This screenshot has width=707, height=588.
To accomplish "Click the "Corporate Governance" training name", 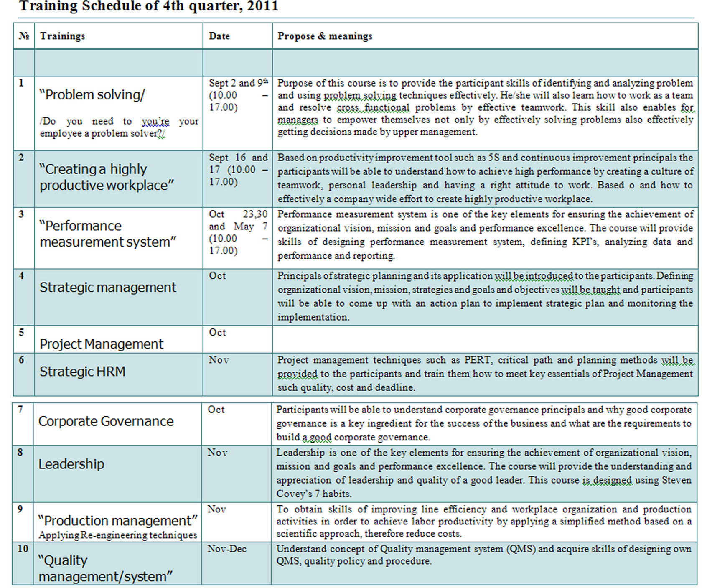I will pos(106,421).
